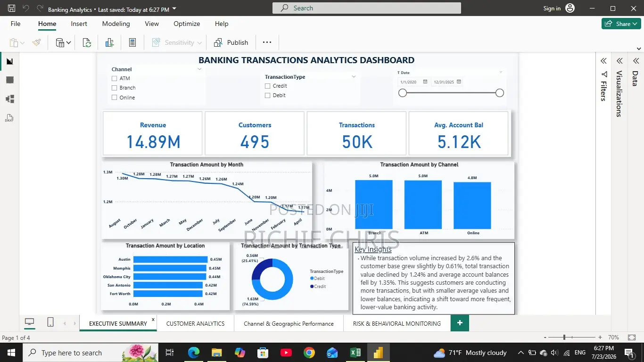Open File Explorer from taskbar
Viewport: 644px width, 362px height.
pyautogui.click(x=217, y=353)
